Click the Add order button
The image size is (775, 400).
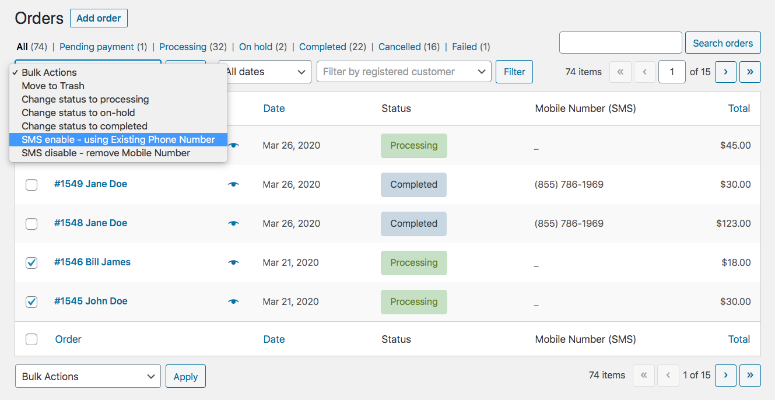tap(99, 18)
